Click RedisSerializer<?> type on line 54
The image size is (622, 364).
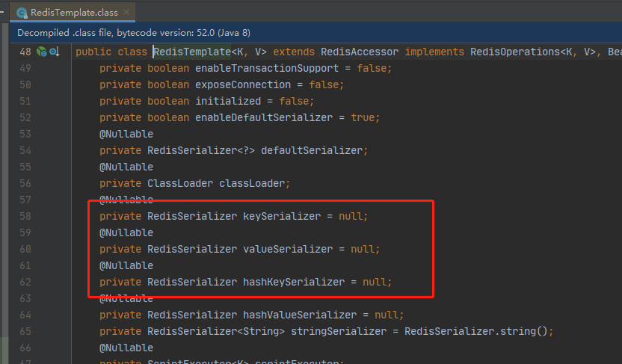click(x=201, y=151)
